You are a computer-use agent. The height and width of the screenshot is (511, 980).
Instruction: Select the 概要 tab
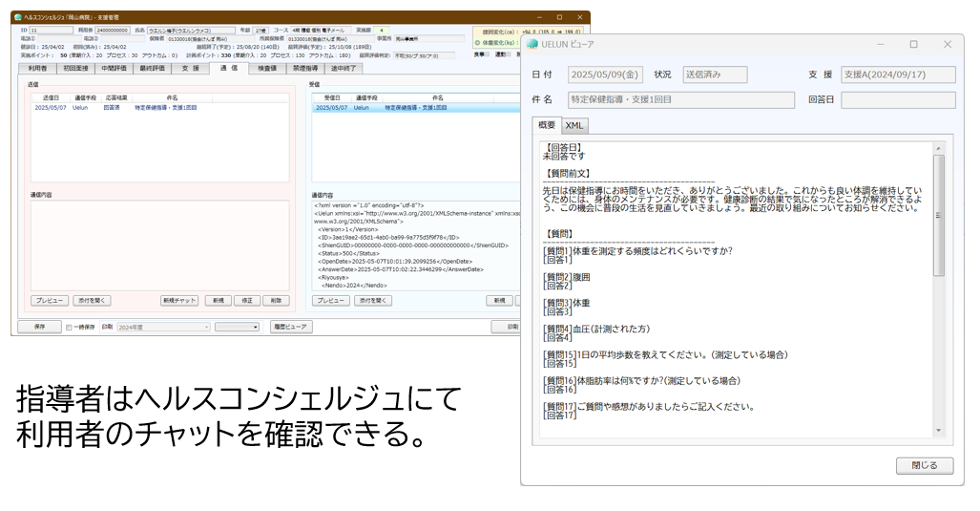[546, 125]
